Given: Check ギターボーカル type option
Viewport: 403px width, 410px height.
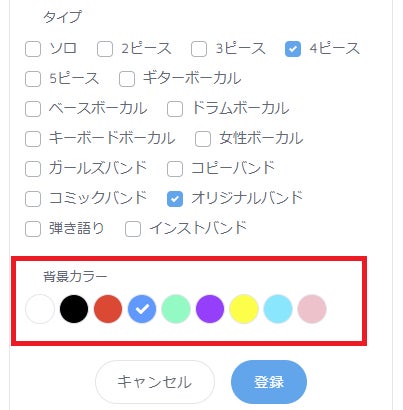Looking at the screenshot, I should [x=127, y=79].
